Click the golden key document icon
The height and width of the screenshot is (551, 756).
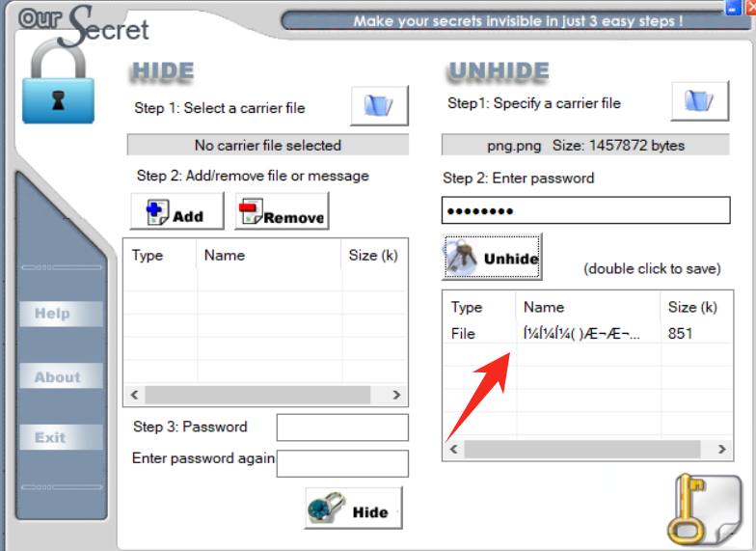[704, 509]
